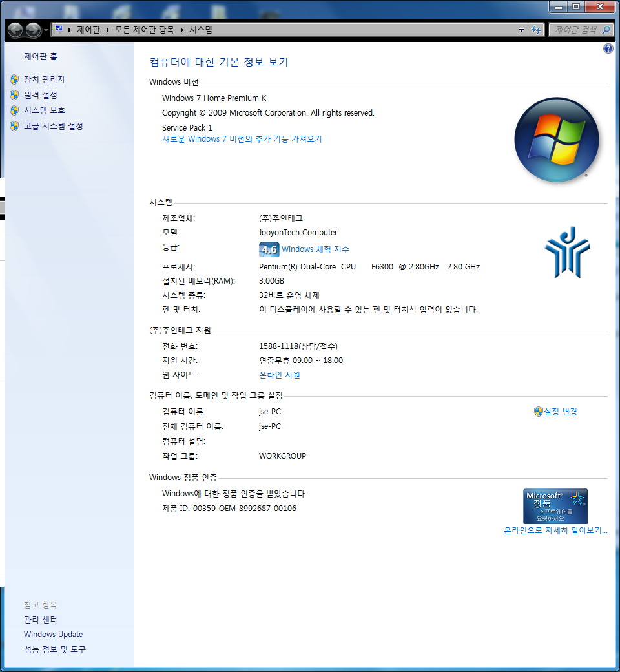Image resolution: width=620 pixels, height=672 pixels.
Task: Click the phone number 1588-1118(상담/접수)
Action: tap(298, 346)
